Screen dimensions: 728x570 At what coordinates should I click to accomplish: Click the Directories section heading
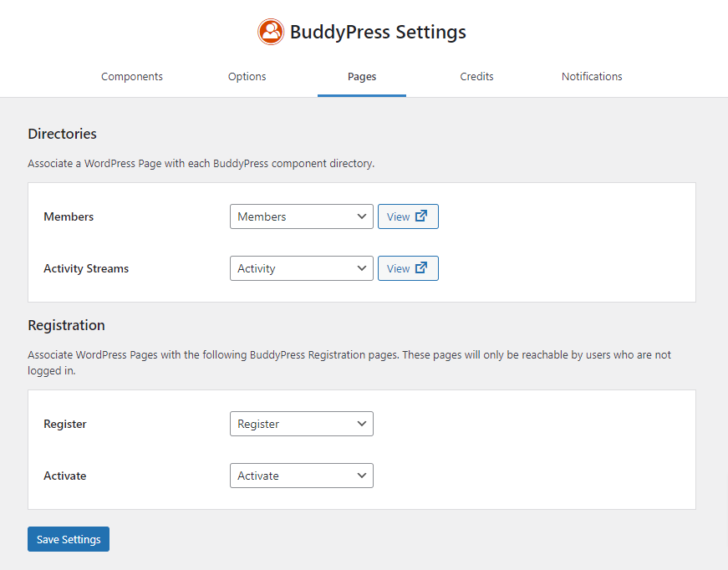[62, 134]
